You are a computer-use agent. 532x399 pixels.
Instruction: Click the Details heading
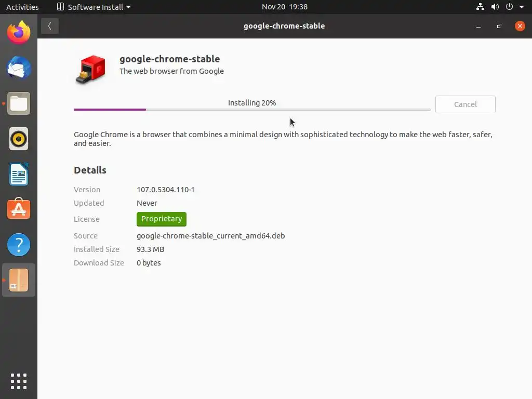(x=90, y=170)
